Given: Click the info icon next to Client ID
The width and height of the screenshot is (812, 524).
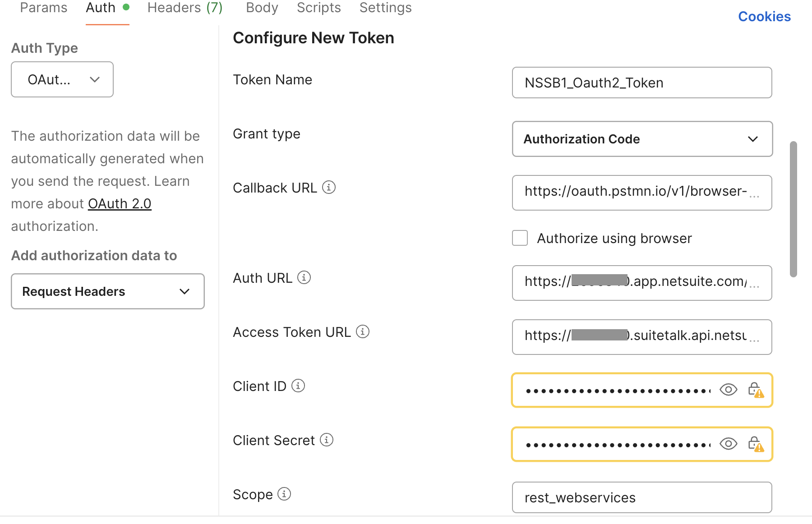Looking at the screenshot, I should 298,386.
